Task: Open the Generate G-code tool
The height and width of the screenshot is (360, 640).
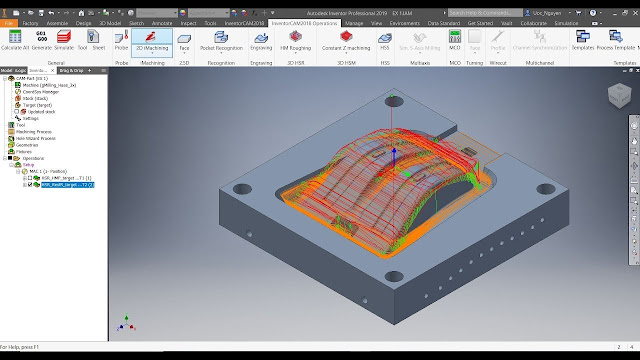Action: (x=41, y=37)
